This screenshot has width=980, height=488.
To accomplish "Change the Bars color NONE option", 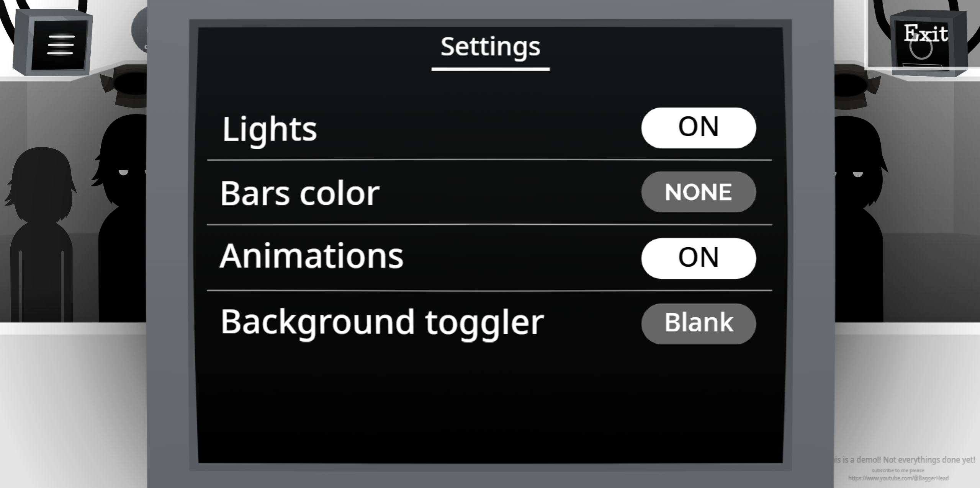I will pos(698,192).
